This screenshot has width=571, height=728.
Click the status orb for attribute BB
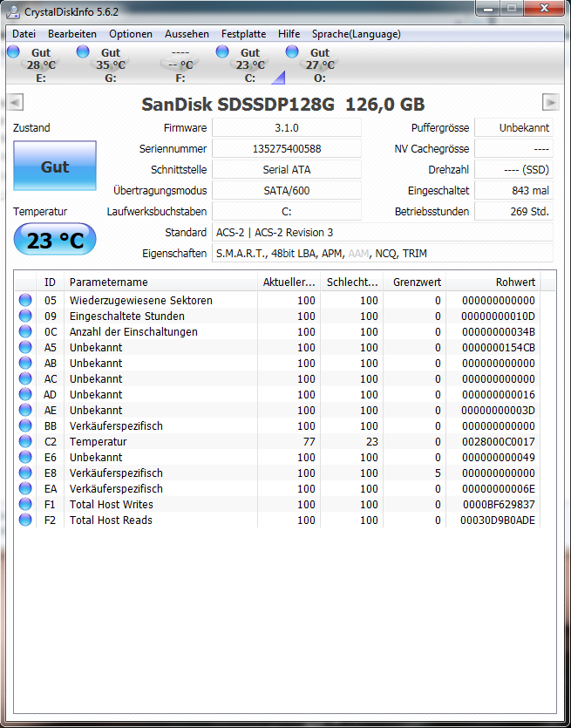(25, 425)
